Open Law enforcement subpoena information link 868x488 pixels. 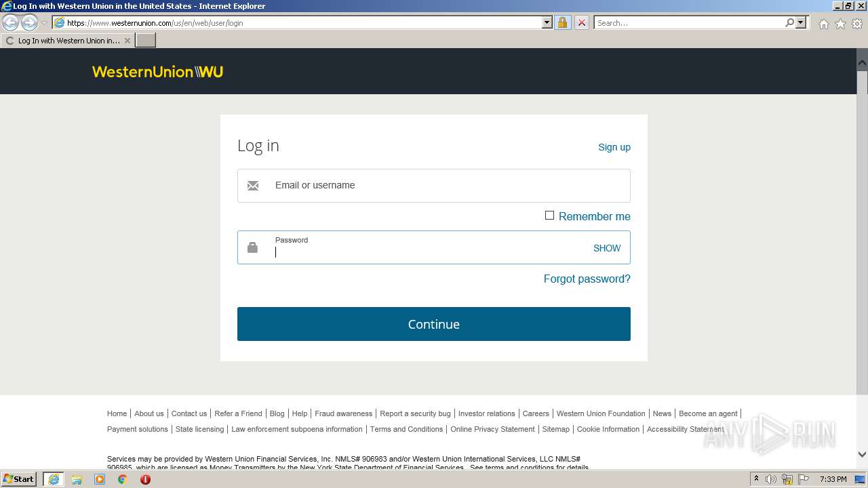pos(297,429)
